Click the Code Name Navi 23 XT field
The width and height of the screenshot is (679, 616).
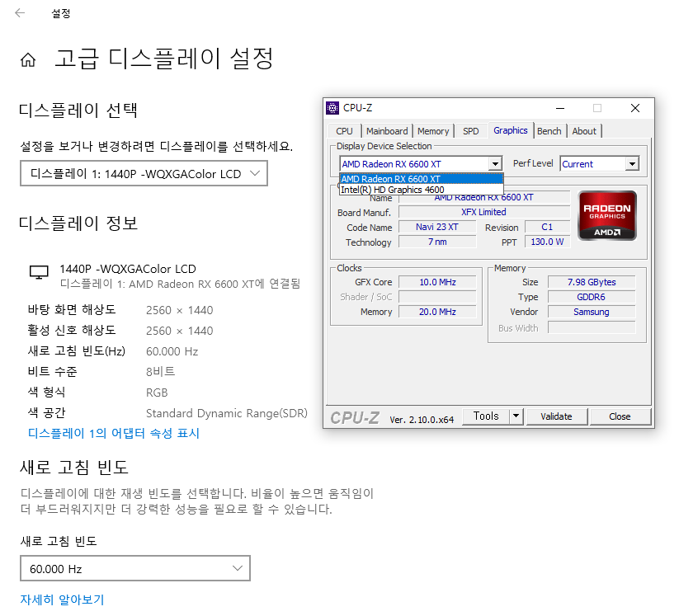tap(437, 227)
